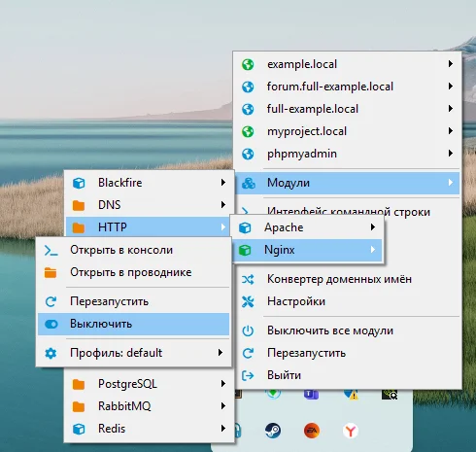Select Выйти to quit the app
The width and height of the screenshot is (476, 452).
347,375
